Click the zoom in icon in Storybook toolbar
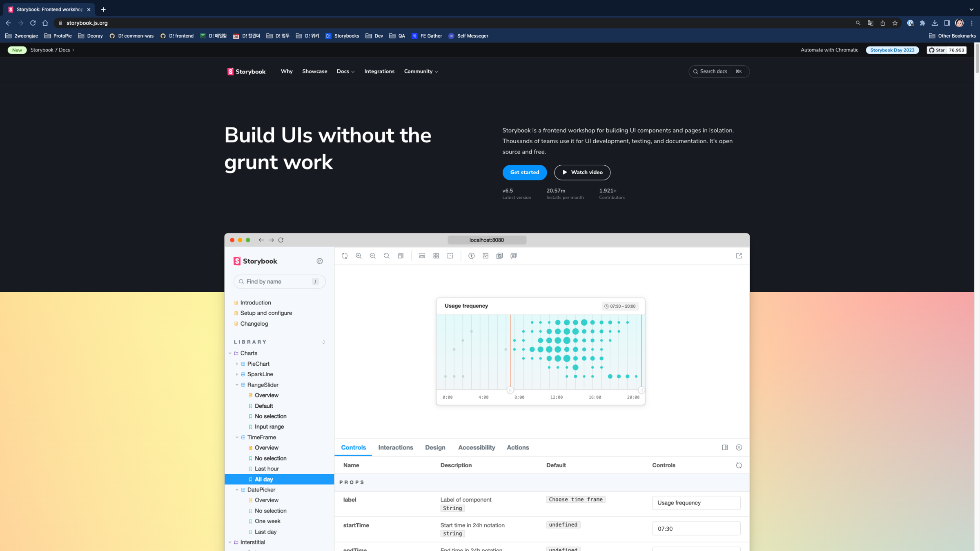This screenshot has width=980, height=551. (359, 256)
